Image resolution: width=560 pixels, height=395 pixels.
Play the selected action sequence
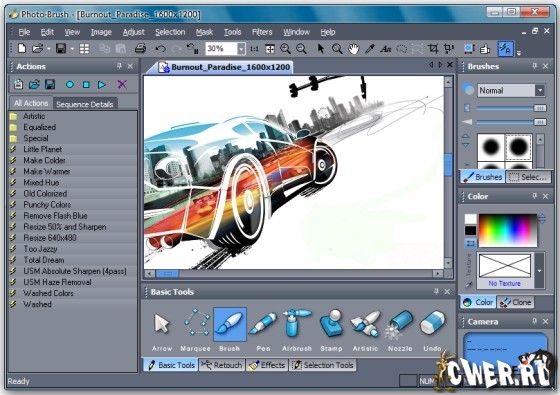(102, 85)
